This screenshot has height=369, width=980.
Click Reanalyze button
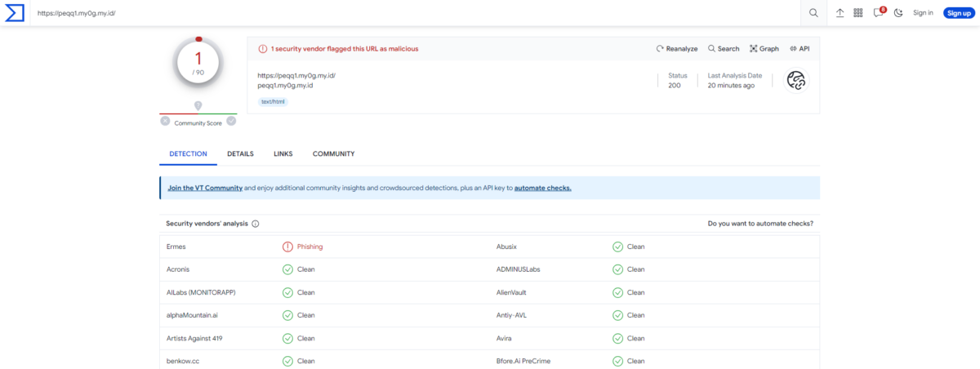click(677, 49)
